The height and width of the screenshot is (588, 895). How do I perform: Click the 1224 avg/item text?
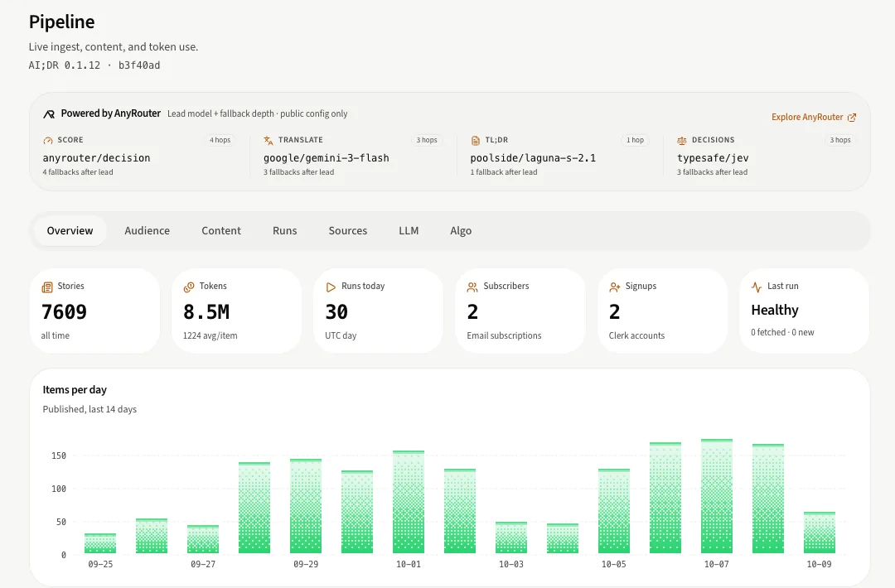coord(210,336)
